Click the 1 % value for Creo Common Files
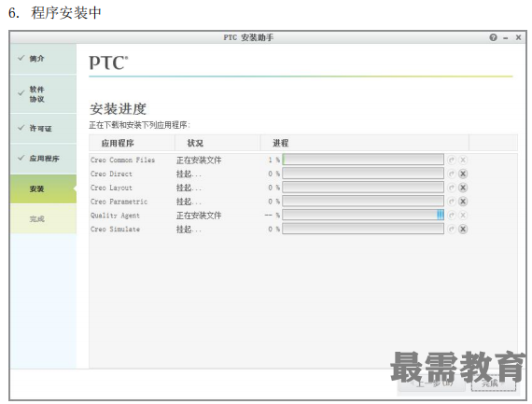 pos(274,160)
